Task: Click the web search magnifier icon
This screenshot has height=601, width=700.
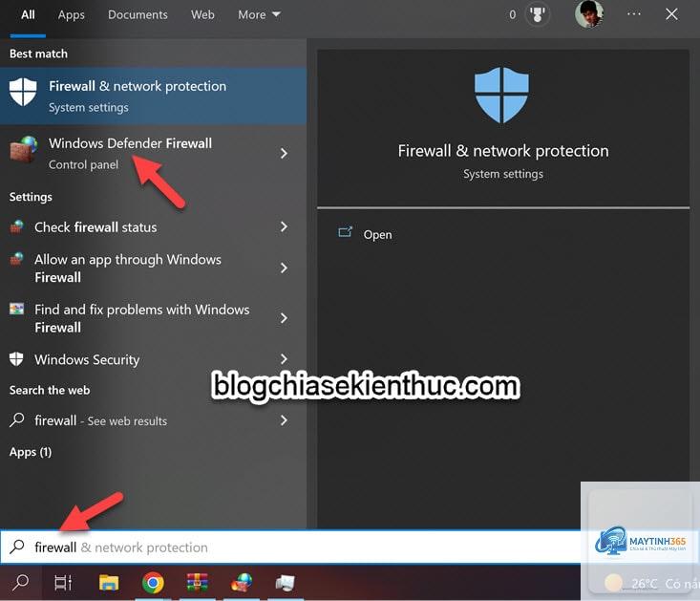Action: click(x=17, y=419)
